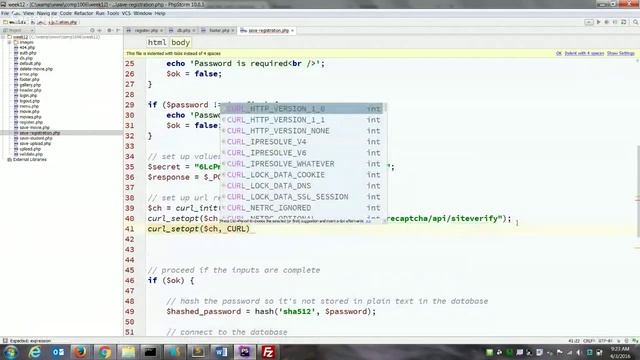Viewport: 640px width, 360px height.
Task: Open the View menu
Action: 28,13
